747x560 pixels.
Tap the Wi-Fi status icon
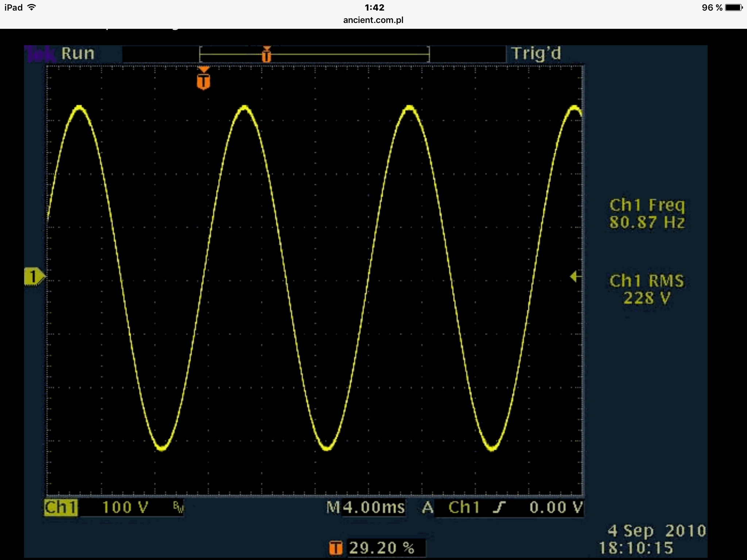coord(32,7)
